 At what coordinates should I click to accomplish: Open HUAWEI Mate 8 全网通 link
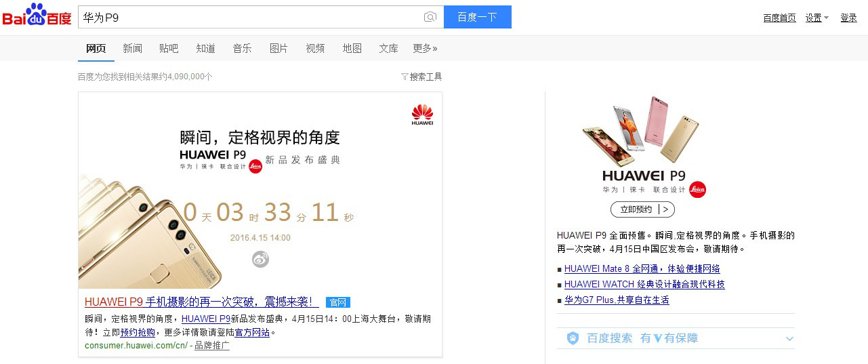click(x=642, y=268)
